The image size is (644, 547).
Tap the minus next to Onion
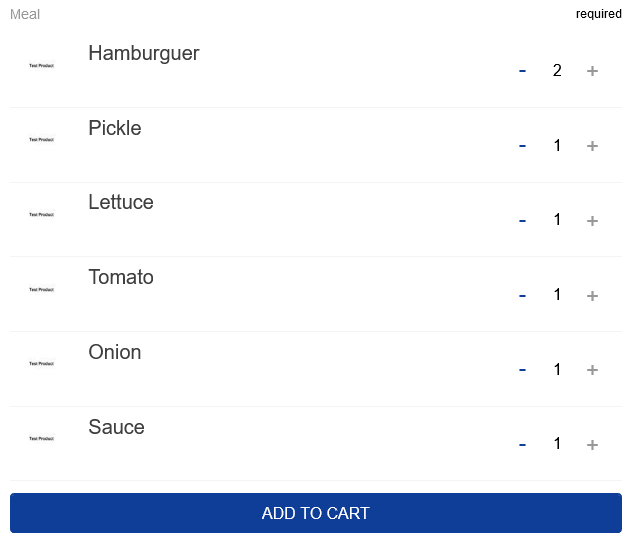coord(522,370)
